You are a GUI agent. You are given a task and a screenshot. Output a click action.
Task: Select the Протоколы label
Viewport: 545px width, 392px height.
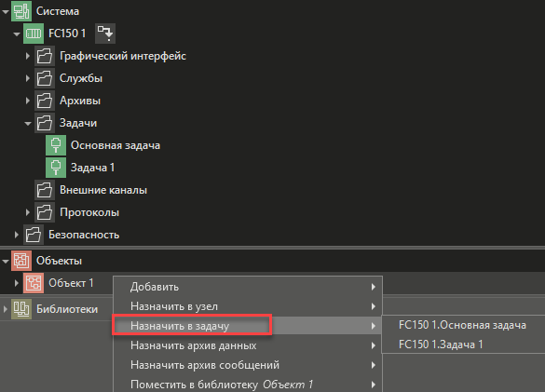click(89, 212)
